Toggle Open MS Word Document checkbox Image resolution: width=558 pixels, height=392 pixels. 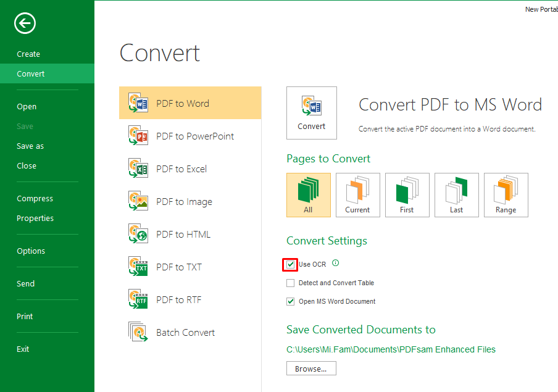click(290, 302)
